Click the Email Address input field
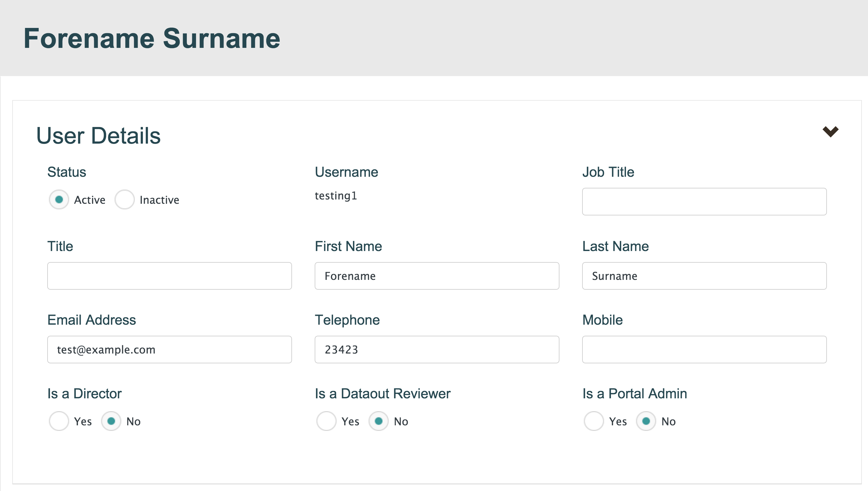Screen dimensions: 868x491 click(169, 349)
